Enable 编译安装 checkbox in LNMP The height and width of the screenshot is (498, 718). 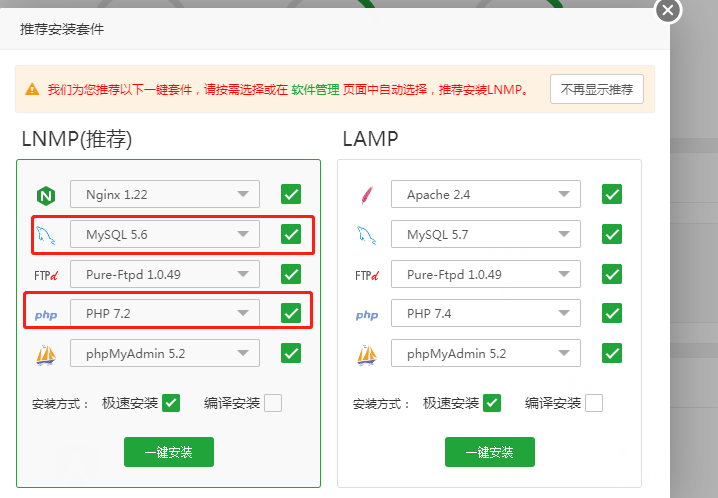273,403
